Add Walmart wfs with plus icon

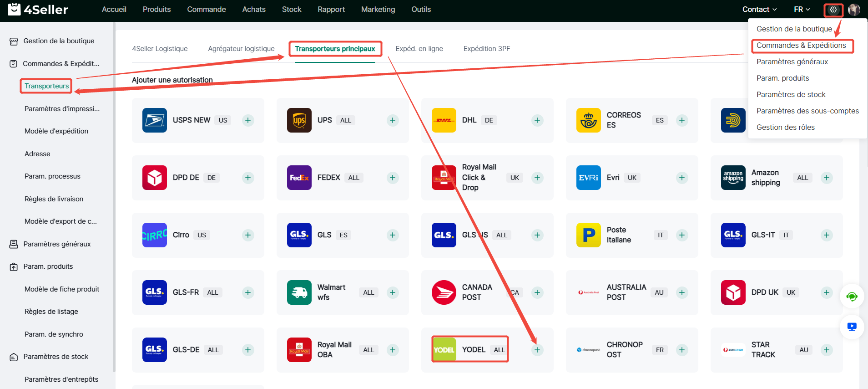[393, 292]
